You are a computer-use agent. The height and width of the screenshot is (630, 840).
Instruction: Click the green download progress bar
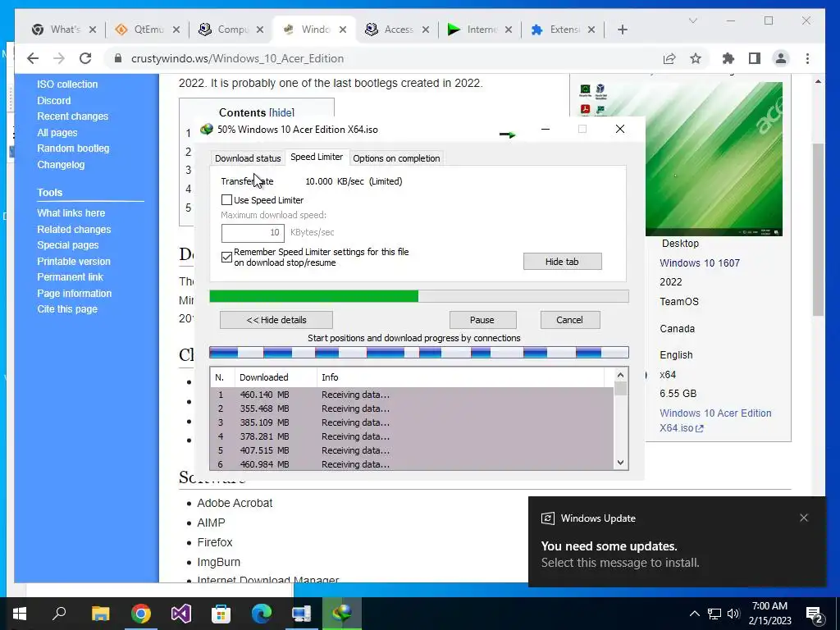pos(419,296)
